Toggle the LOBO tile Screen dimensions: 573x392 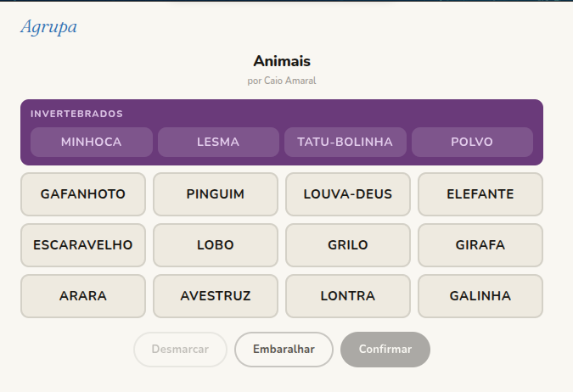click(216, 245)
